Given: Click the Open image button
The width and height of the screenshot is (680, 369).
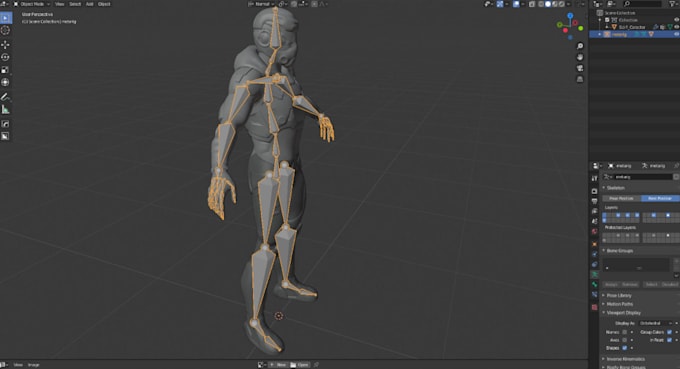Looking at the screenshot, I should [x=300, y=365].
